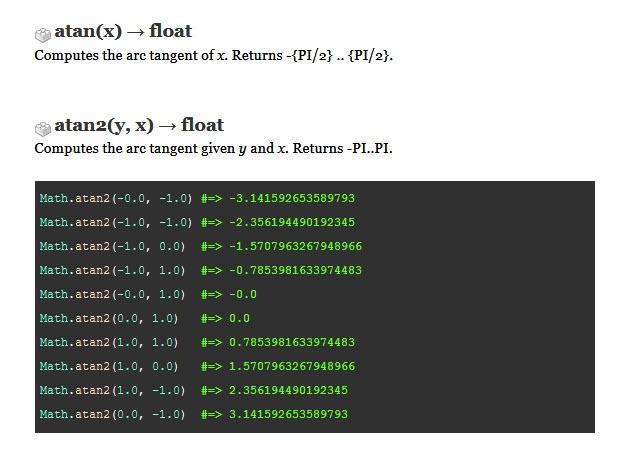Click the atan description returning -{PI/2} .. {PI/2}
The height and width of the screenshot is (466, 622).
pyautogui.click(x=214, y=54)
